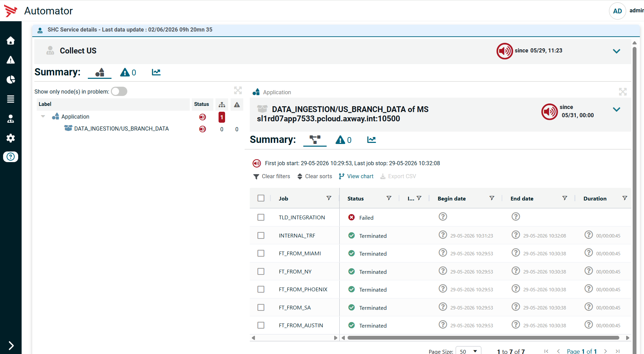Maximize the Application details panel
Viewport: 644px width, 354px height.
coord(623,92)
